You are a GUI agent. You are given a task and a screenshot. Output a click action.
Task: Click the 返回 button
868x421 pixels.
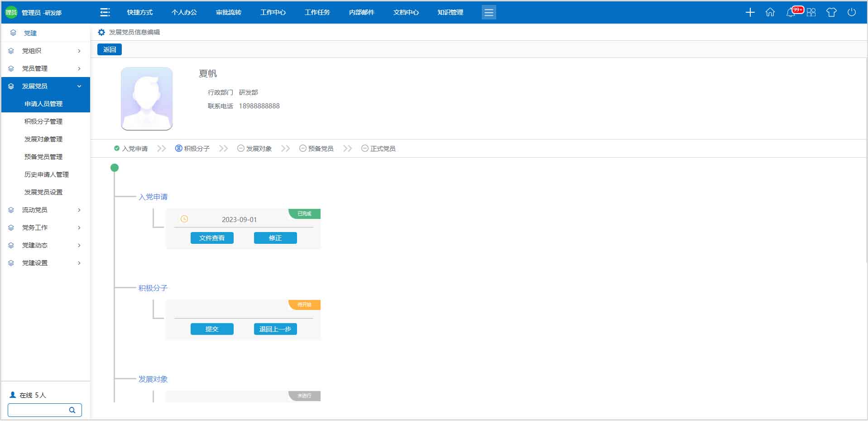point(110,49)
